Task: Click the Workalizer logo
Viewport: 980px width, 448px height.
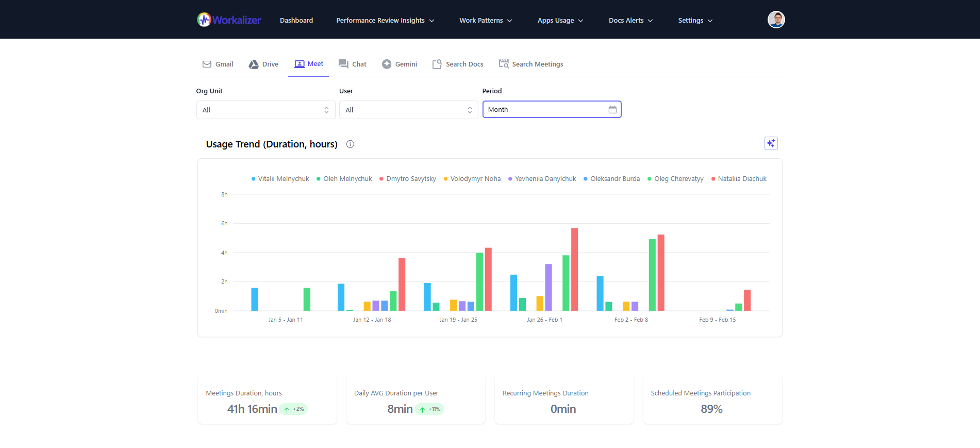Action: (229, 20)
